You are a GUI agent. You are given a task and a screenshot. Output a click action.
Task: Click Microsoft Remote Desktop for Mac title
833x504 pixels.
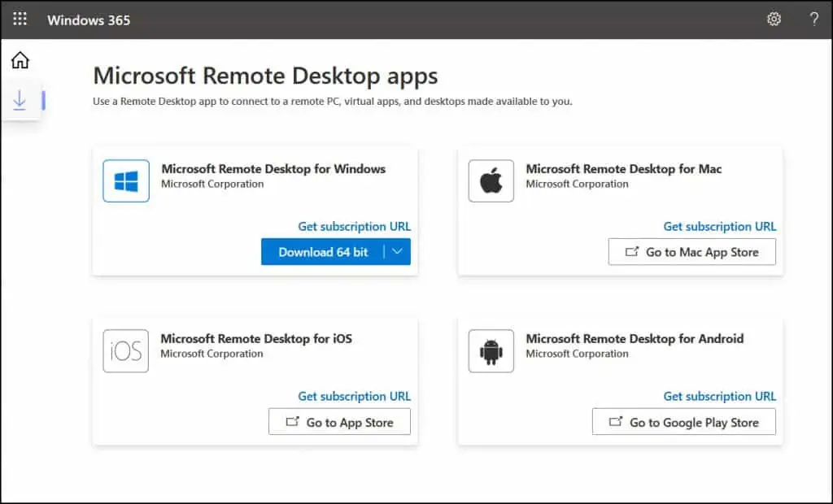[624, 169]
